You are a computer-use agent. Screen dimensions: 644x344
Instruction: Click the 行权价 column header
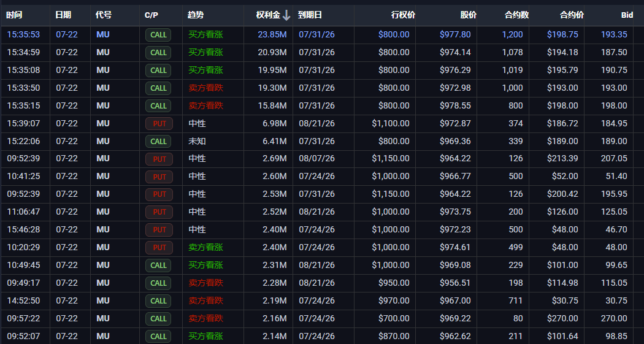[x=403, y=15]
